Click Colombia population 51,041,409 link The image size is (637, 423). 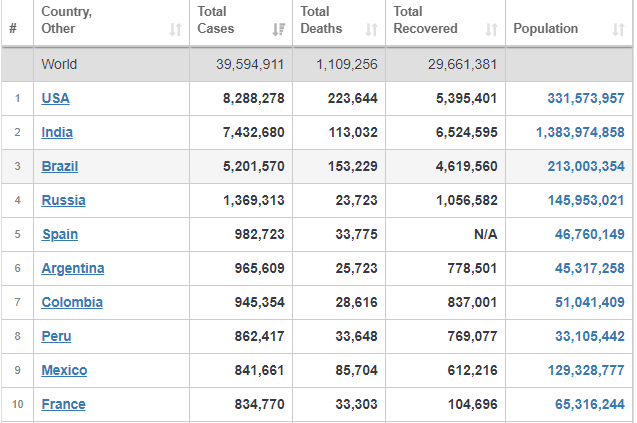click(589, 302)
